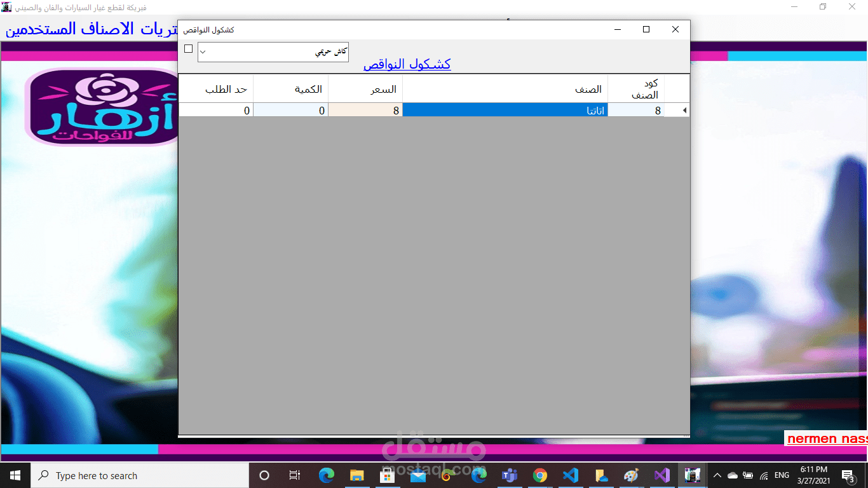Open File Explorer from the taskbar
Screen dimensions: 868x488
point(356,475)
